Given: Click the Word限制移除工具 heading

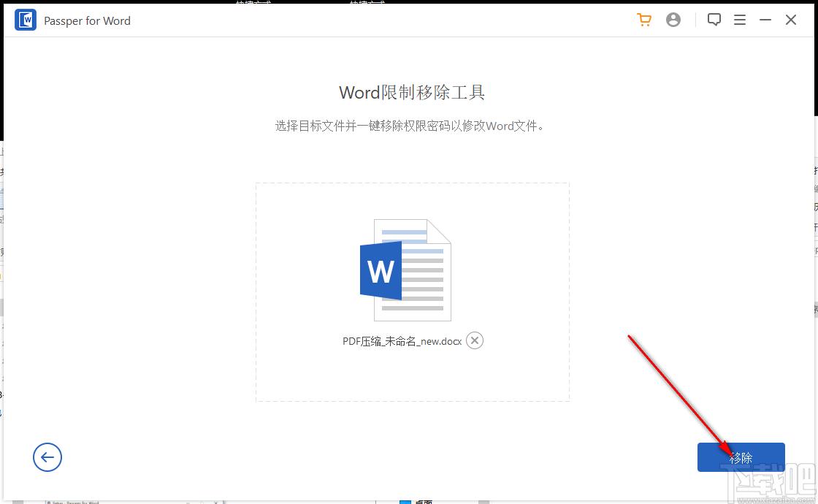Looking at the screenshot, I should 412,92.
